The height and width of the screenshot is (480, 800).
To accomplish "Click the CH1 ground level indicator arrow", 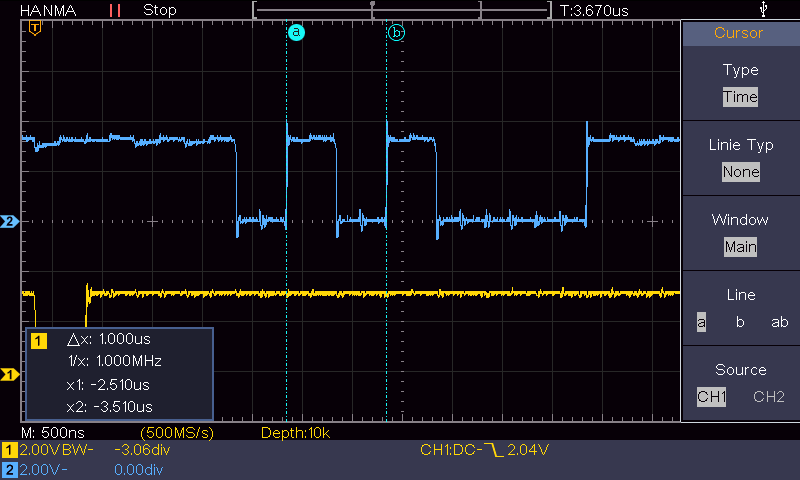I will 9,374.
